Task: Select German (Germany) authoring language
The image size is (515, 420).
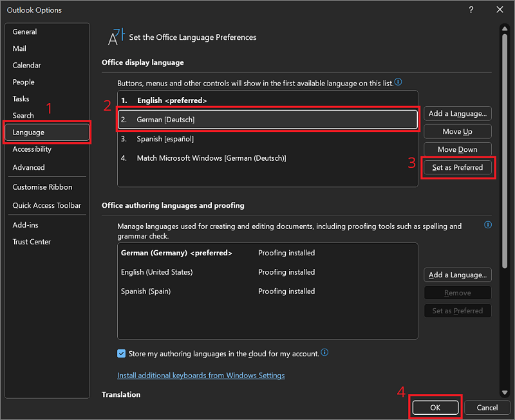Action: tap(268, 253)
